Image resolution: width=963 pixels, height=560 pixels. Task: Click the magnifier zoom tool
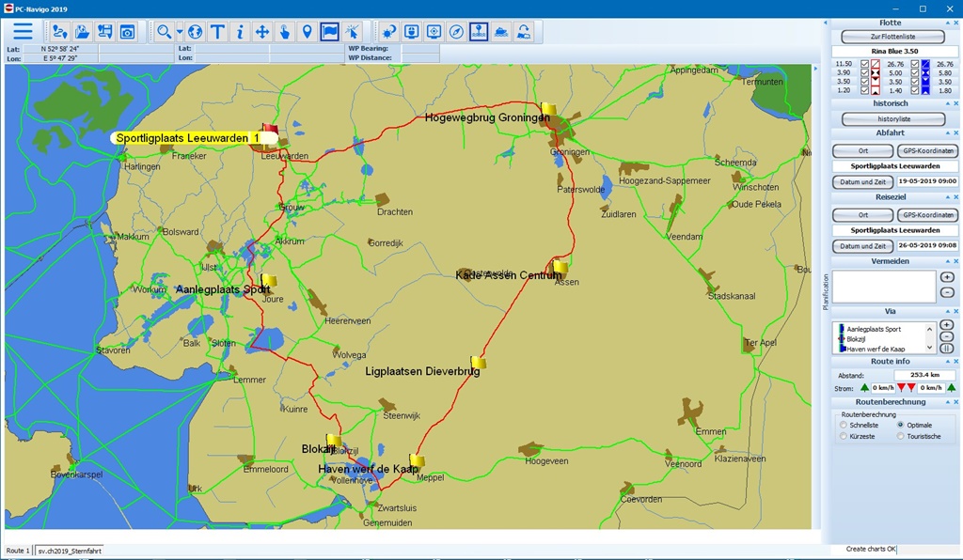coord(164,32)
